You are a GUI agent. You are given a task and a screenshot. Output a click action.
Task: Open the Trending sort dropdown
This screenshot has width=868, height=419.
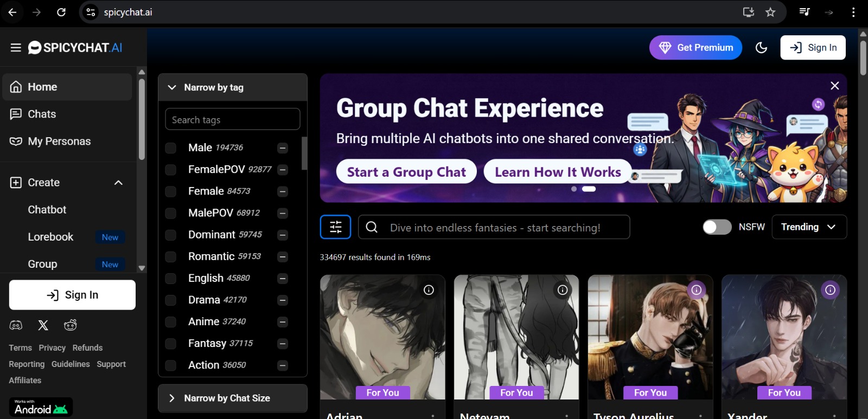809,227
